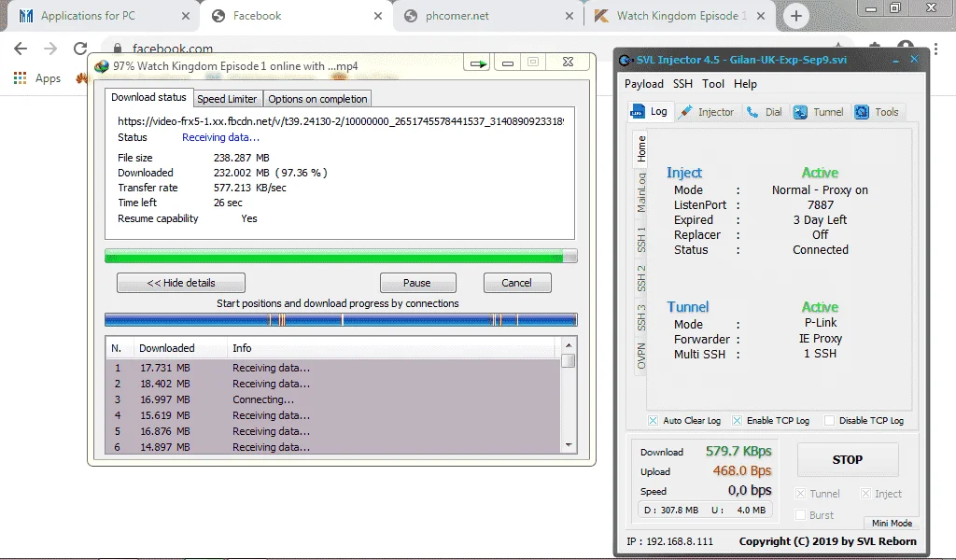Open the Help menu in SVL Injector
Image resolution: width=956 pixels, height=560 pixels.
pyautogui.click(x=745, y=84)
